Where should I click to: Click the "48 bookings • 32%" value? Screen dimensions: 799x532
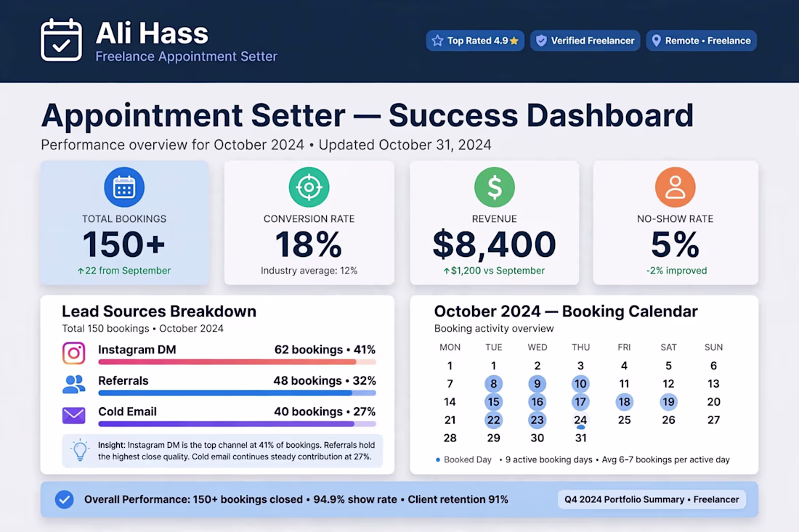point(325,381)
